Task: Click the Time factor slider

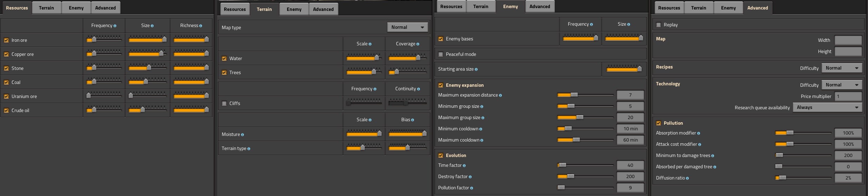Action: 585,165
